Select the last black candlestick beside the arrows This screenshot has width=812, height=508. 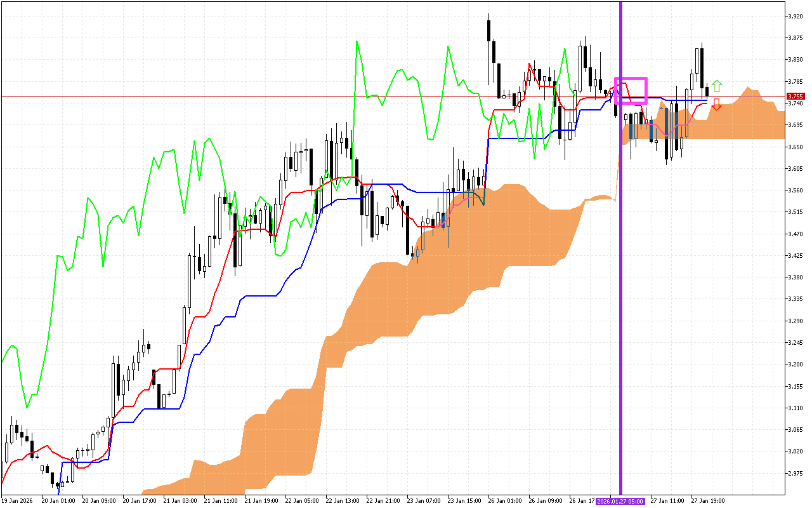pos(707,92)
